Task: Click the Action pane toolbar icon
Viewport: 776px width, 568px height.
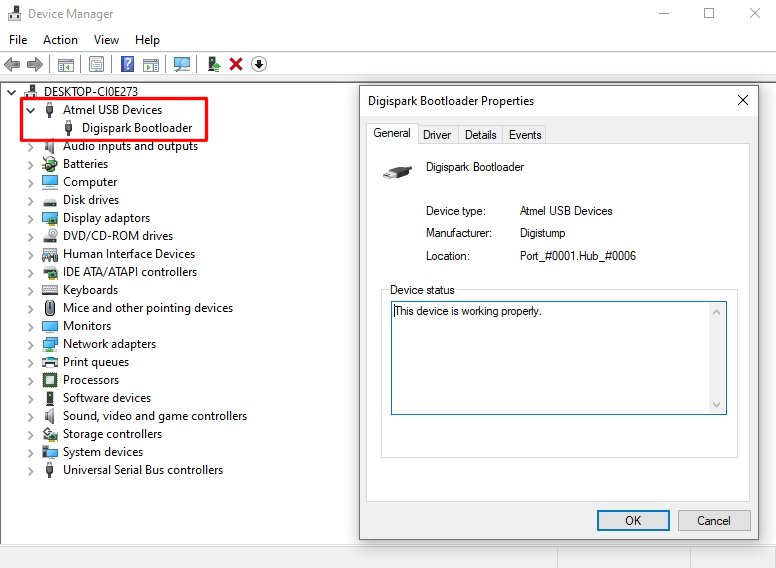Action: [151, 64]
